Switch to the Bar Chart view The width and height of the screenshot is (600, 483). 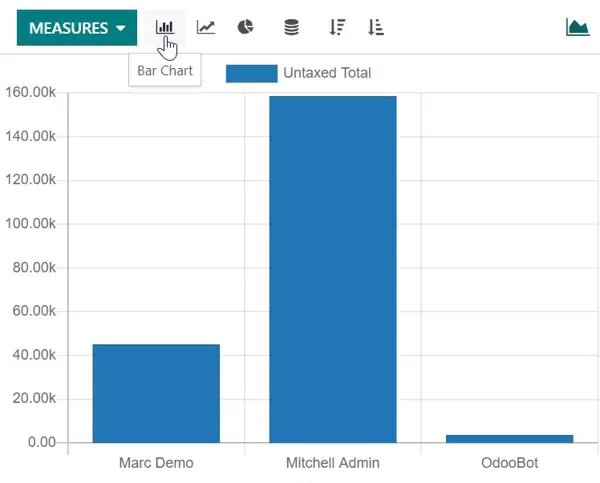pos(164,27)
